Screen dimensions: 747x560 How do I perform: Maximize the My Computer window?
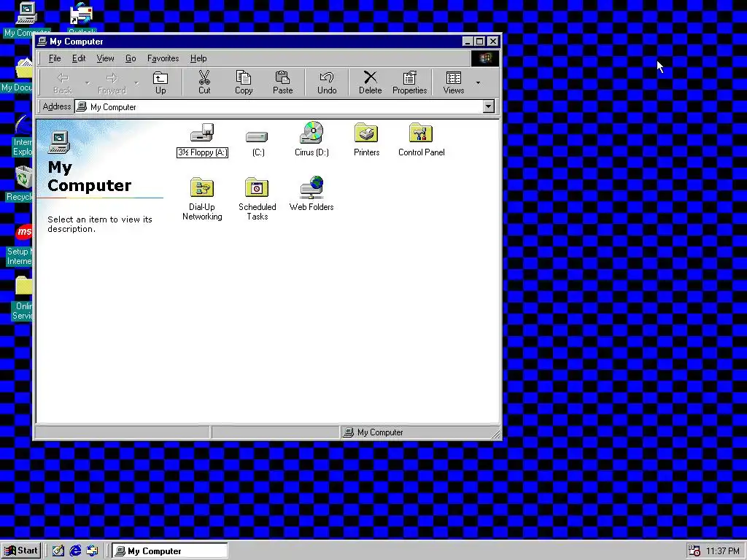point(480,42)
